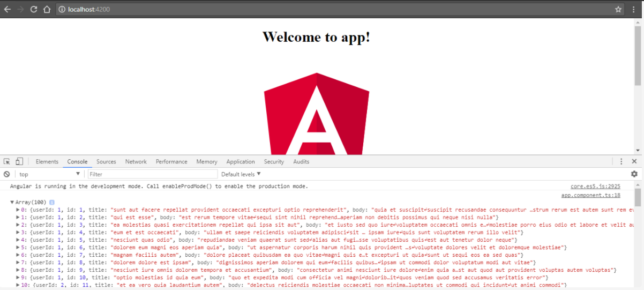This screenshot has width=644, height=290.
Task: Click the info badge next to Array(100)
Action: (x=52, y=202)
